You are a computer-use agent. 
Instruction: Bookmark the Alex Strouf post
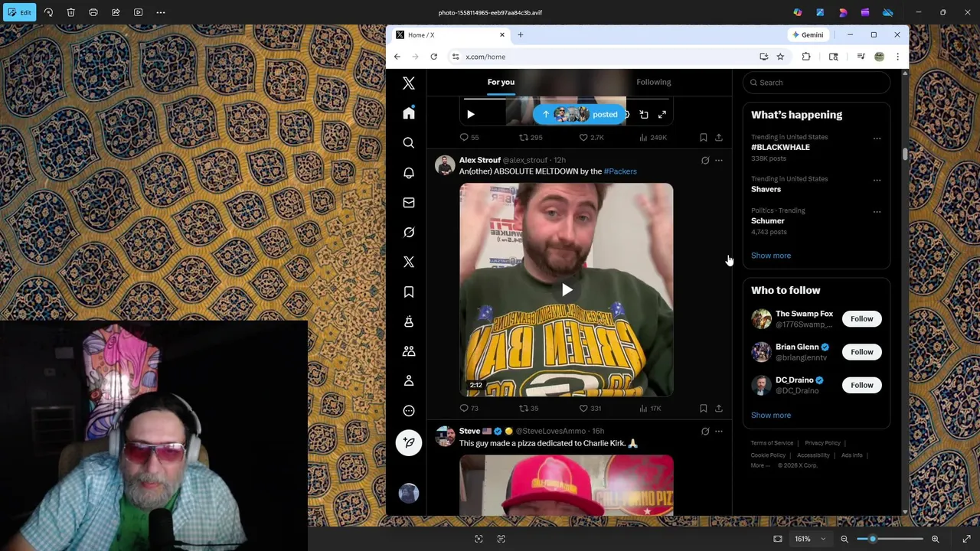coord(704,409)
